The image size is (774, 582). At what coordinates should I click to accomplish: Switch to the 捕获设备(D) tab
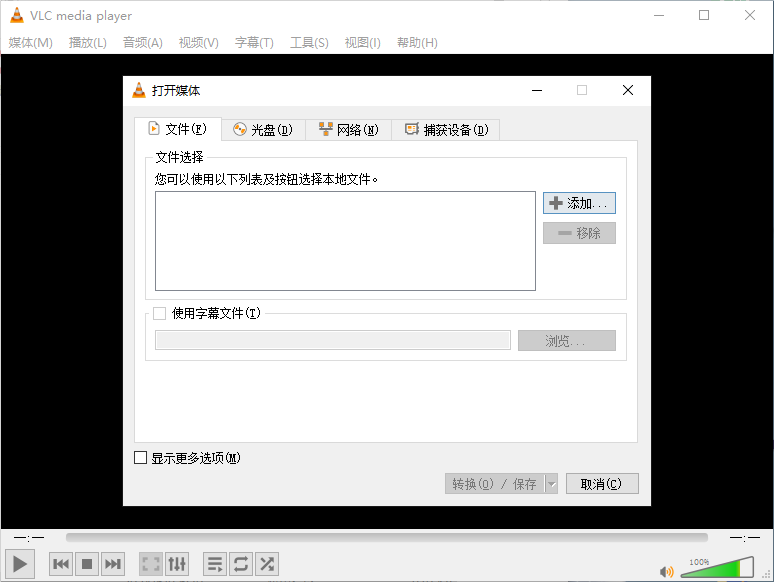pyautogui.click(x=446, y=130)
